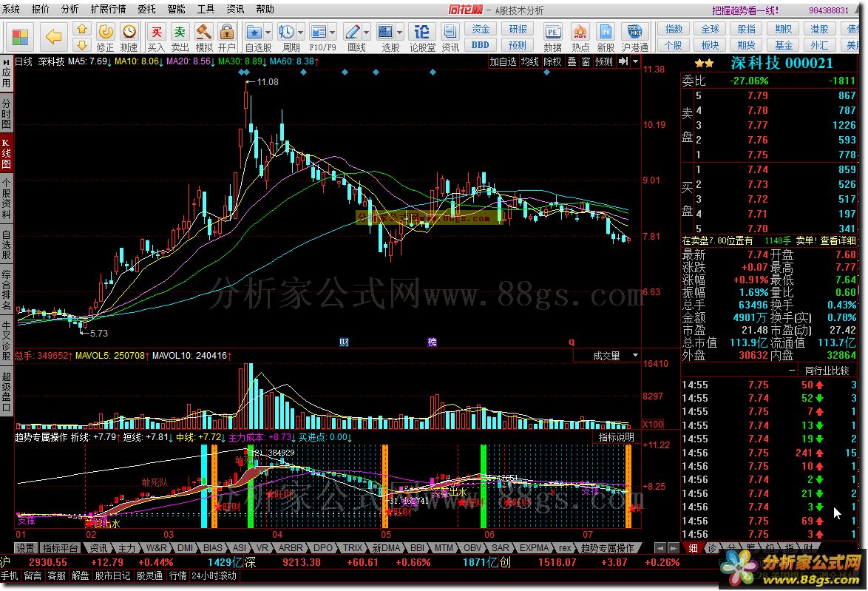Click the 指标说明 button
The width and height of the screenshot is (868, 591).
tap(616, 437)
